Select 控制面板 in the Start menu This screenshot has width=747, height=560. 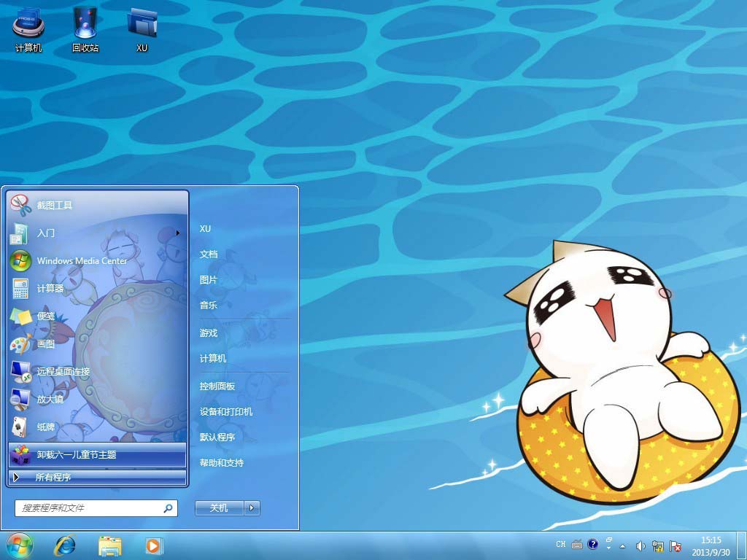coord(217,386)
